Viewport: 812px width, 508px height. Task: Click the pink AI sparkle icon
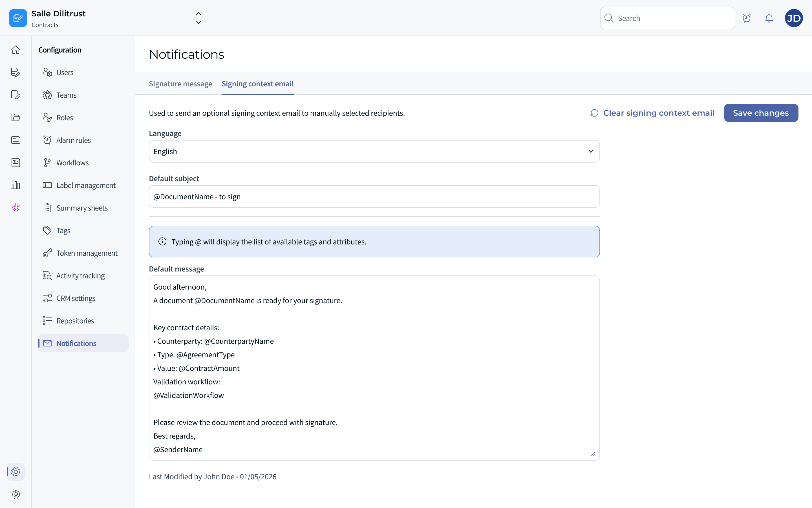(16, 208)
